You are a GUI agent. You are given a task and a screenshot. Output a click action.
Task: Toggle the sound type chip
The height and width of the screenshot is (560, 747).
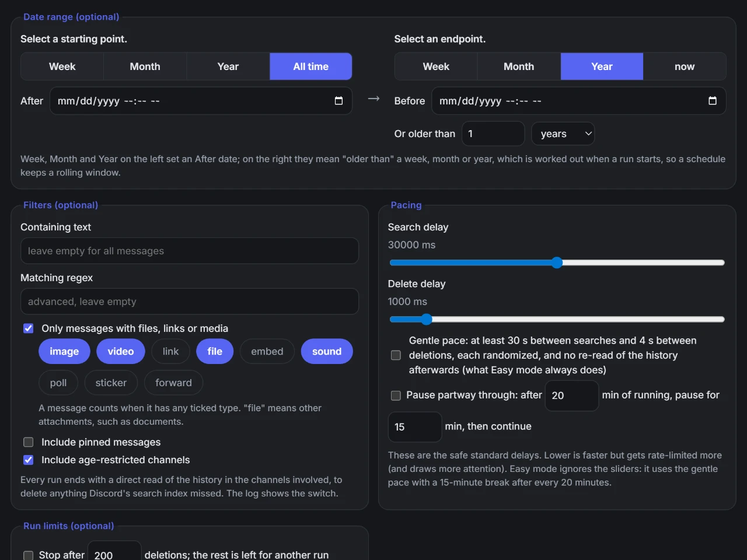pyautogui.click(x=327, y=351)
